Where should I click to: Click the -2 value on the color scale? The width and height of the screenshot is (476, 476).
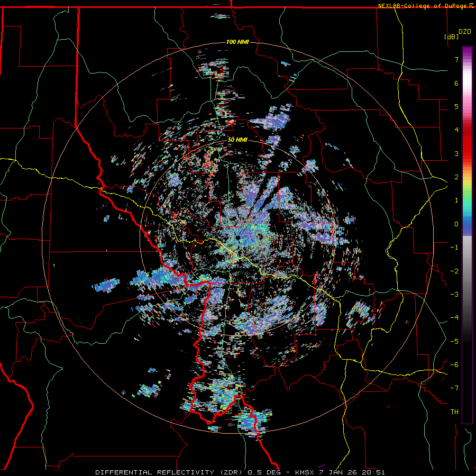pos(454,271)
